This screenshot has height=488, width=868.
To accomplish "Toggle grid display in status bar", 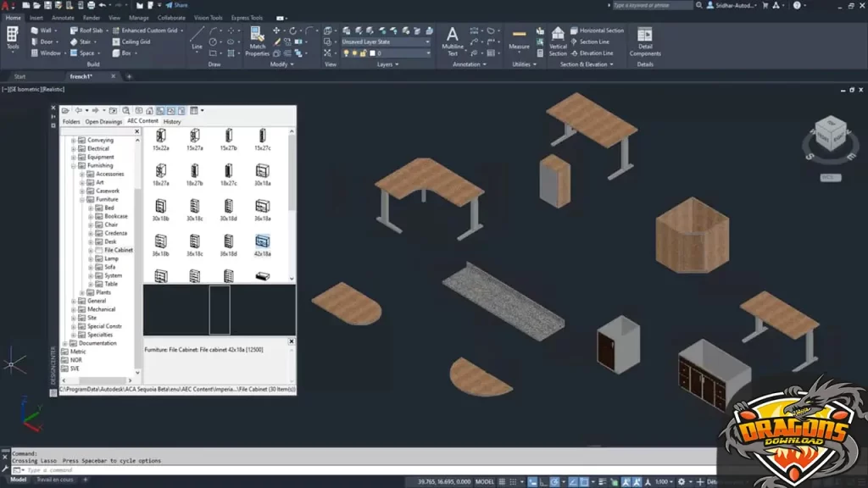I will click(502, 482).
